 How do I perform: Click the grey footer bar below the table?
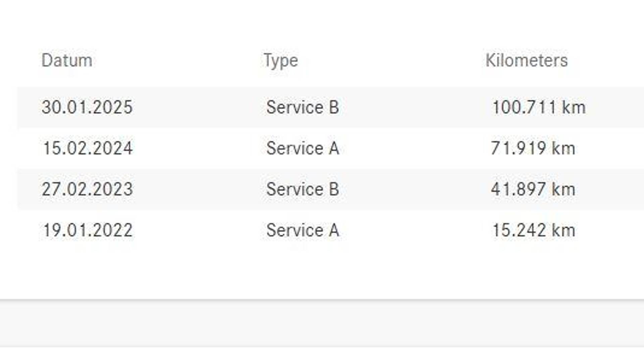coord(322,323)
